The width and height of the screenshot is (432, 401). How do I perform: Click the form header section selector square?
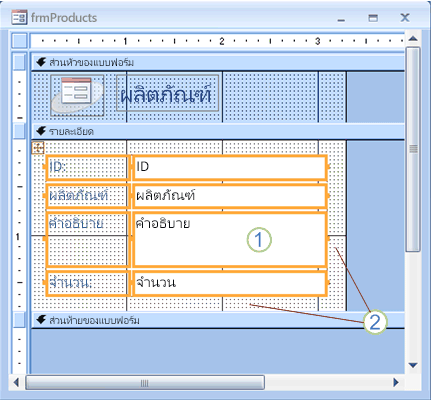19,62
